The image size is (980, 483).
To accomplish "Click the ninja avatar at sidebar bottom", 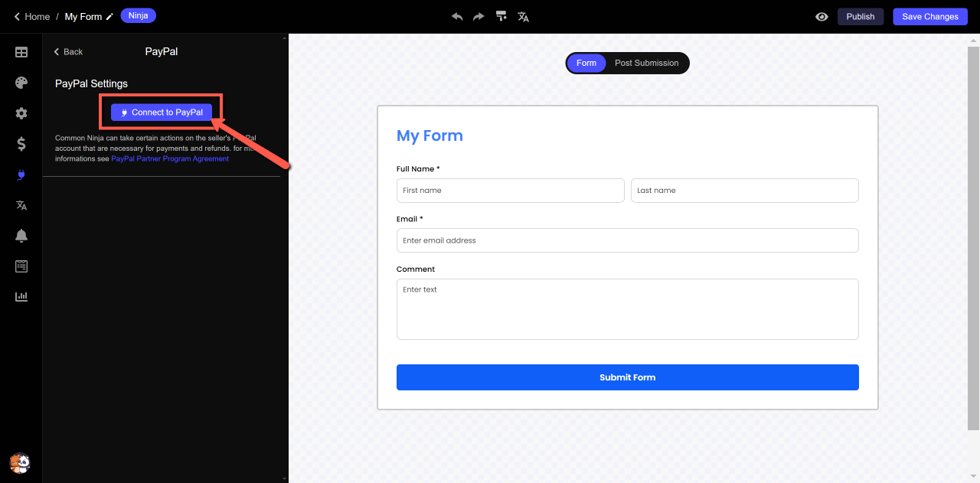I will tap(20, 463).
